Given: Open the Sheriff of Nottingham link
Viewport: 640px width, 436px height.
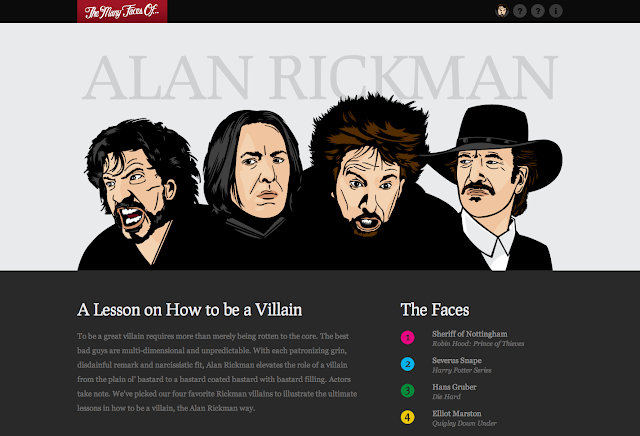Looking at the screenshot, I should click(469, 334).
